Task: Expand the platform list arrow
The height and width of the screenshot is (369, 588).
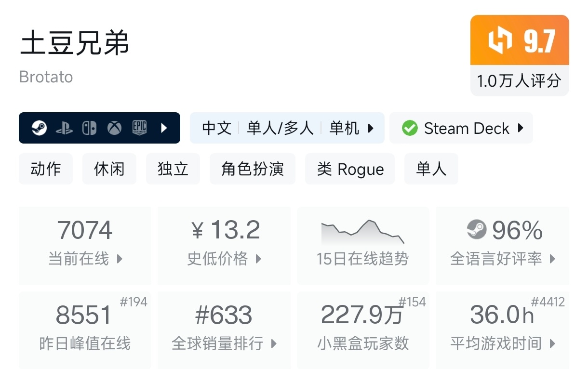Action: point(164,128)
